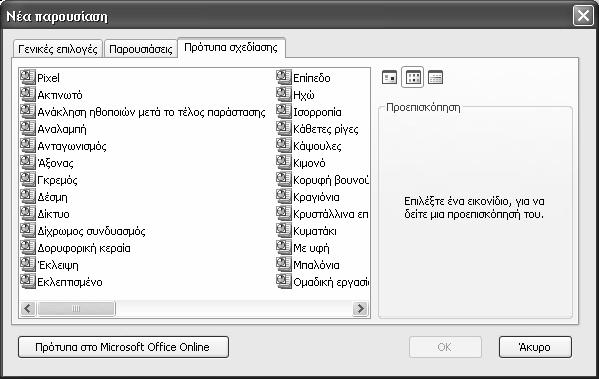Viewport: 599px width, 379px height.
Task: Click the icon next to Δίκτυο
Action: 28,213
